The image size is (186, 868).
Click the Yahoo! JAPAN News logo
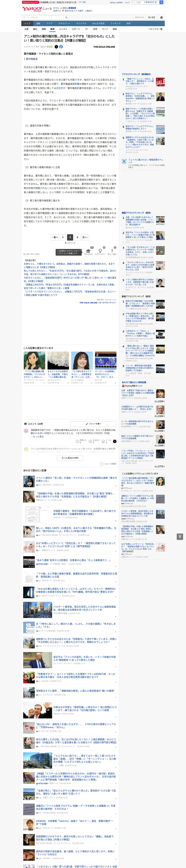(x=37, y=9)
